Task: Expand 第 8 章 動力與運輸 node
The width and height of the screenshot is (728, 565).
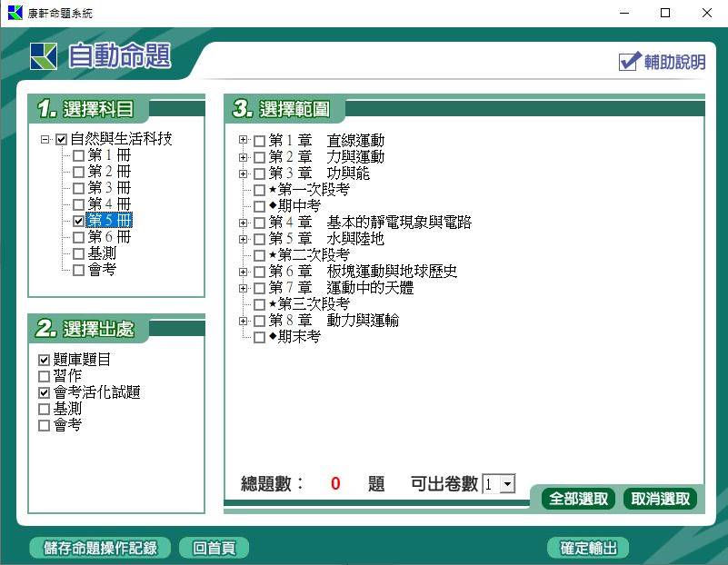Action: 243,321
